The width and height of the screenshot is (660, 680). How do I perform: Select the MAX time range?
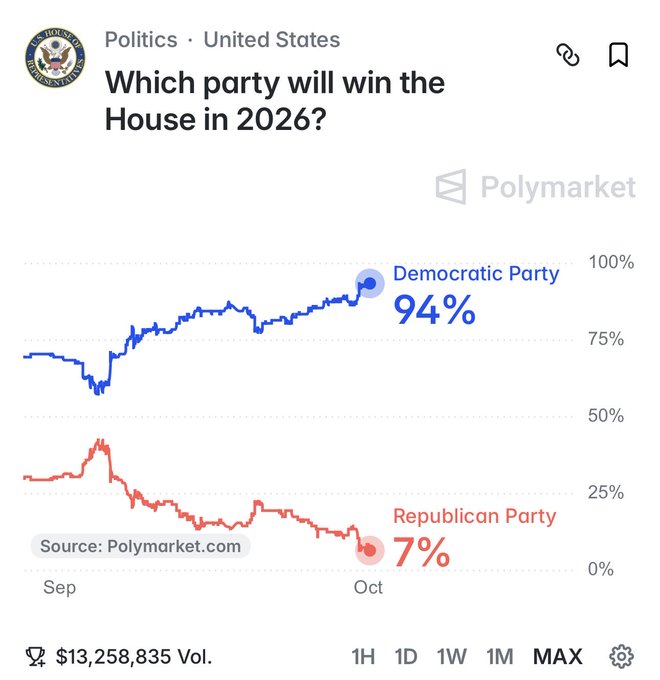point(558,657)
